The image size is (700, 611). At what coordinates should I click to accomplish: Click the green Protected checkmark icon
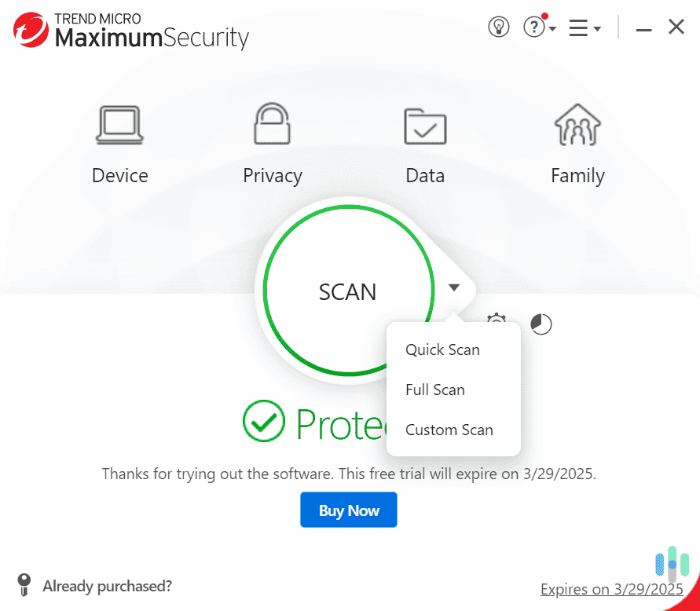click(x=264, y=421)
